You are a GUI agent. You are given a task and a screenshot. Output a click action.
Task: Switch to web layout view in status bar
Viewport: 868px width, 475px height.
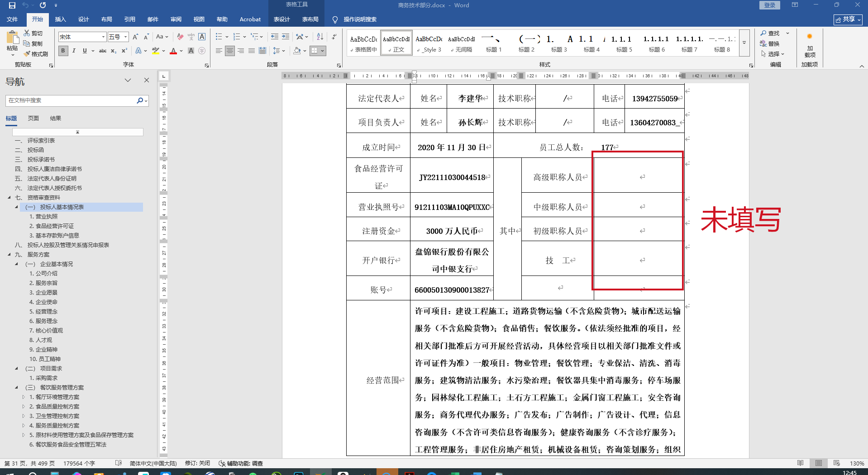pos(837,463)
